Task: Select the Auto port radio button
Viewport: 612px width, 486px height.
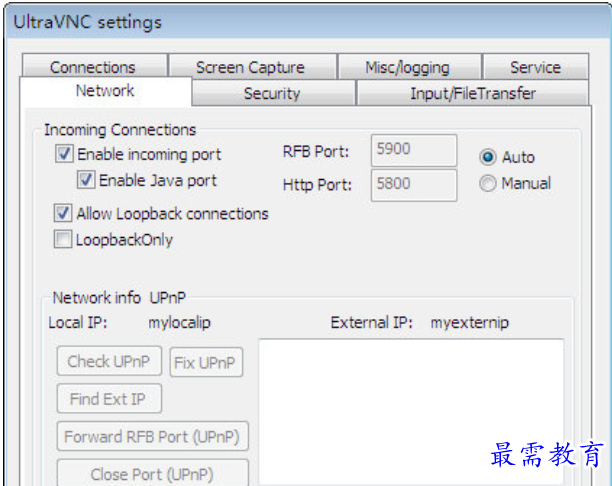Action: click(488, 157)
